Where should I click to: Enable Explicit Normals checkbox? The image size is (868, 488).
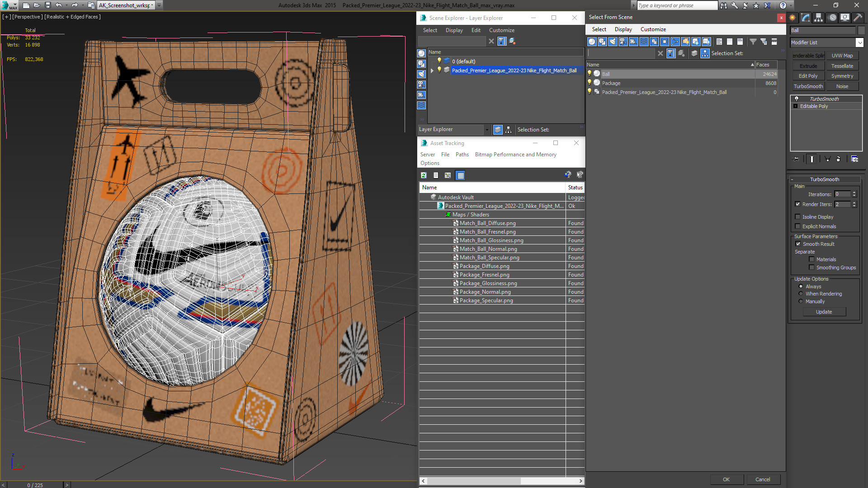click(798, 226)
